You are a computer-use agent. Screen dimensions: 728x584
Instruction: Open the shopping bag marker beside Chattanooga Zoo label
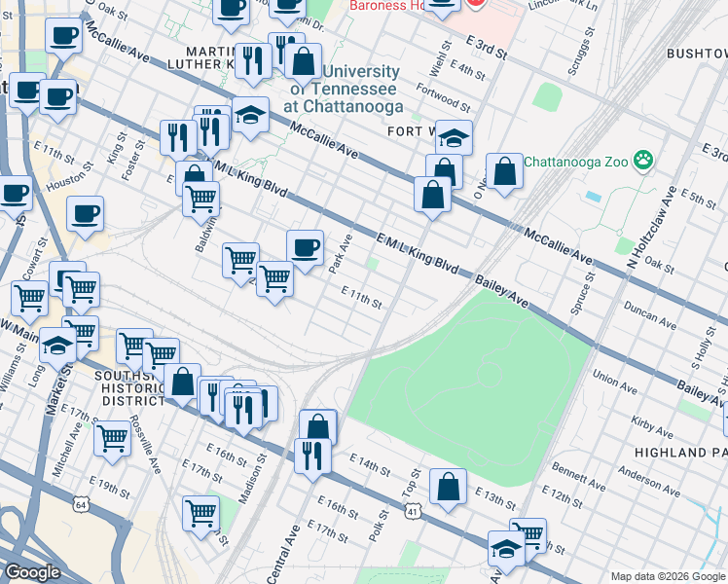point(505,174)
